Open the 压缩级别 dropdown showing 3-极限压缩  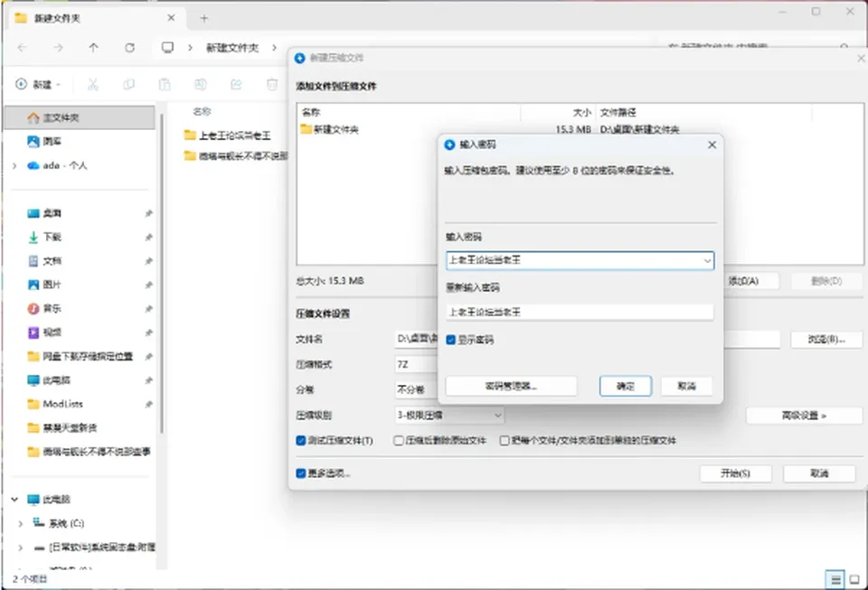[x=449, y=415]
